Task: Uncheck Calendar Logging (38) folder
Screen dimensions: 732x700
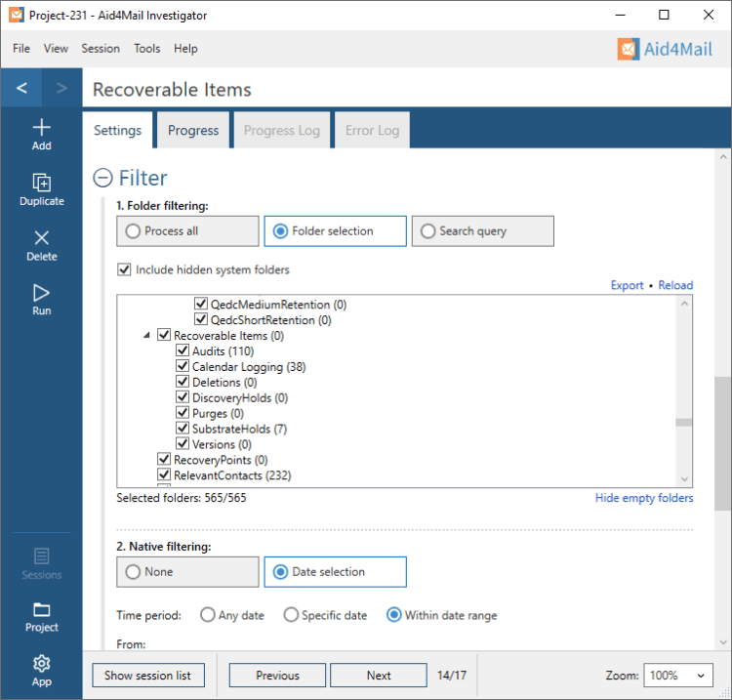Action: pos(183,366)
